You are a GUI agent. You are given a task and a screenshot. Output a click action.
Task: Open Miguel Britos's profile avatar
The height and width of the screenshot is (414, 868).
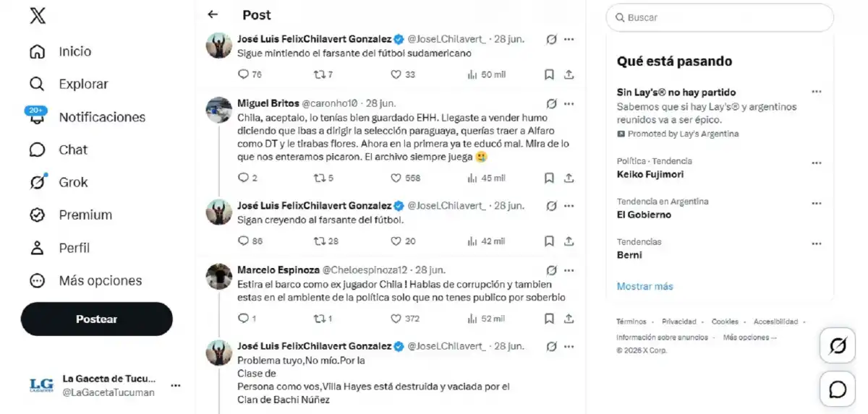[219, 110]
